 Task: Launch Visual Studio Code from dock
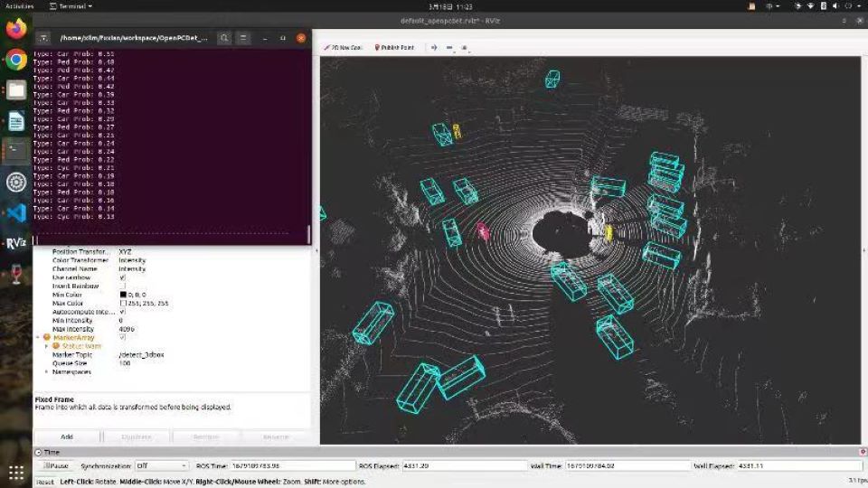tap(16, 213)
